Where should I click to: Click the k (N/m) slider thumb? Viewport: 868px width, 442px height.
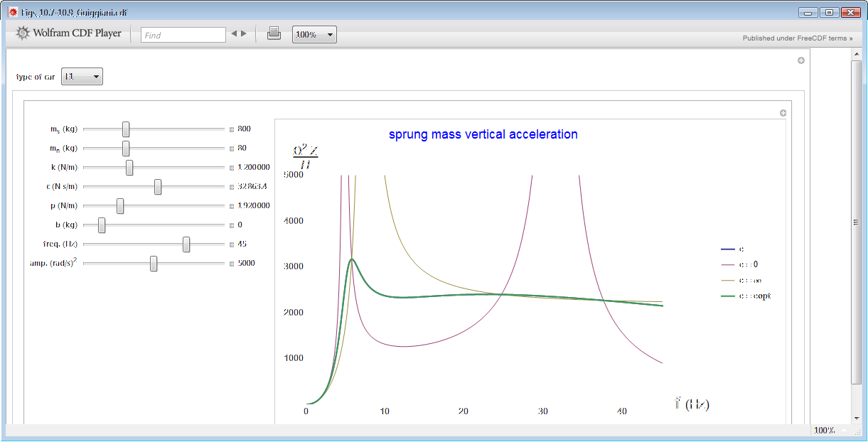tap(129, 167)
